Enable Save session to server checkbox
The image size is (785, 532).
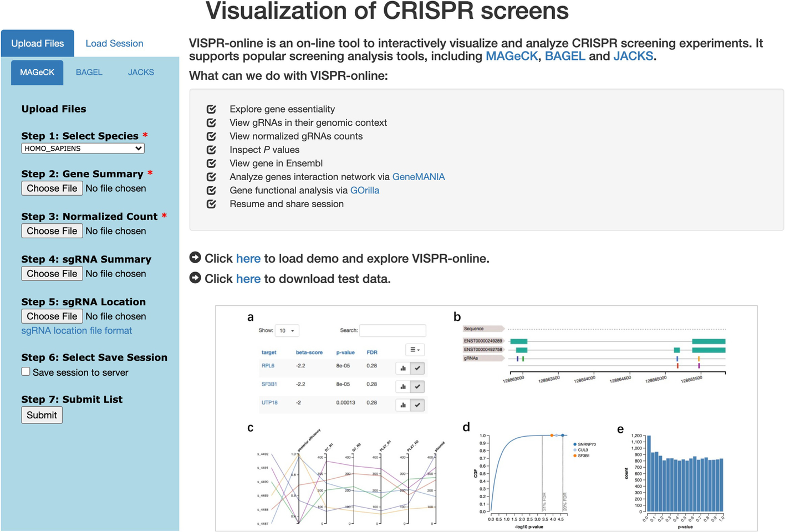coord(26,372)
